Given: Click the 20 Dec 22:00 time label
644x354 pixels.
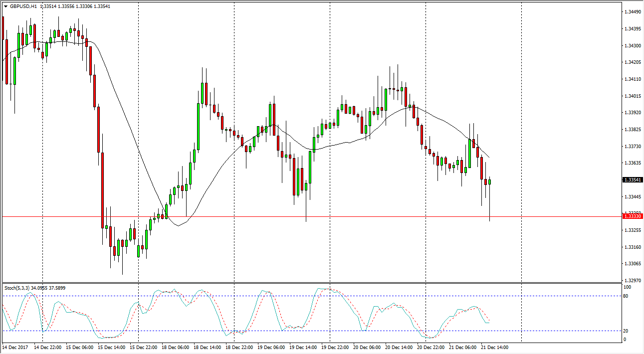Looking at the screenshot, I should [430, 347].
